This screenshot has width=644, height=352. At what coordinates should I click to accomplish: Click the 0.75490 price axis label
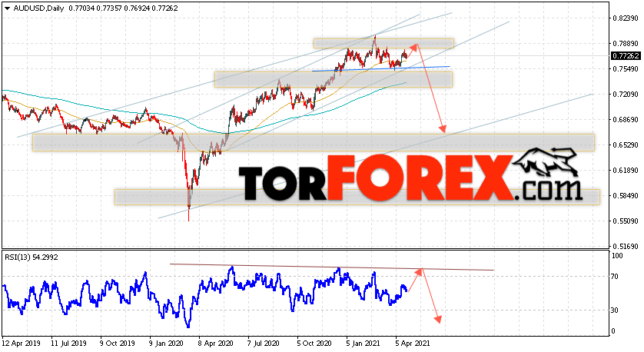coord(626,69)
